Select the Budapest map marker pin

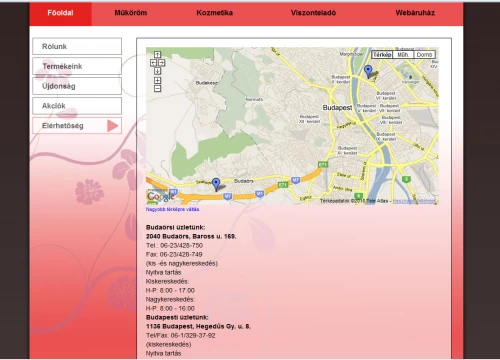pyautogui.click(x=368, y=72)
